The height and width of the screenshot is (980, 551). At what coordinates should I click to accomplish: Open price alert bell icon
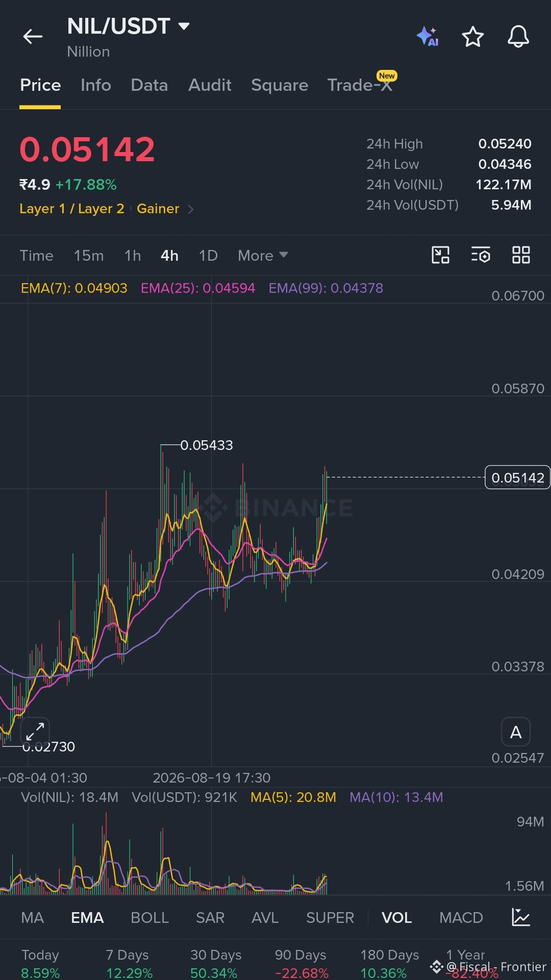(518, 37)
